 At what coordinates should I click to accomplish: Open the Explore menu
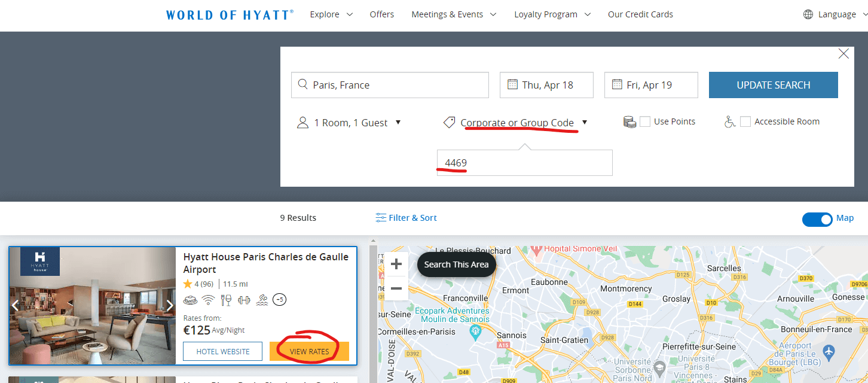click(331, 14)
